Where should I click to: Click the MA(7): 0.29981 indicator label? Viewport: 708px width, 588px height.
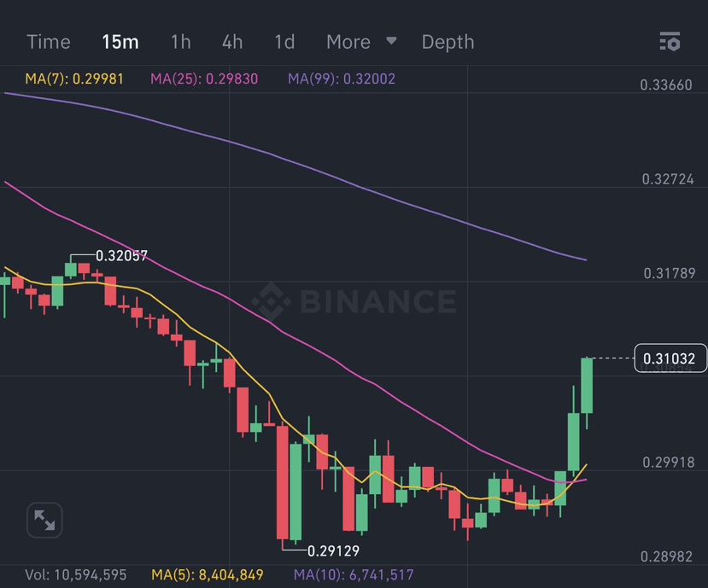click(74, 79)
